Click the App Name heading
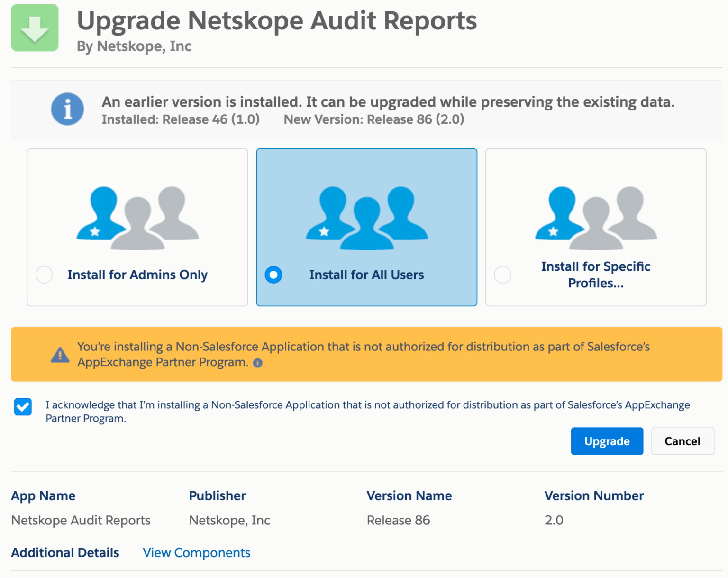 [x=43, y=495]
